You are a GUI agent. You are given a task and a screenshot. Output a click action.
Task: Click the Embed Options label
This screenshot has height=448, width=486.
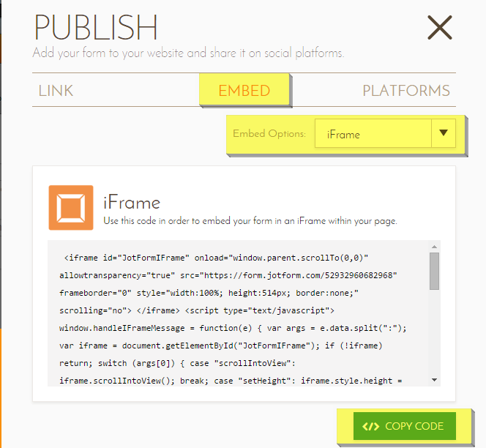point(269,134)
